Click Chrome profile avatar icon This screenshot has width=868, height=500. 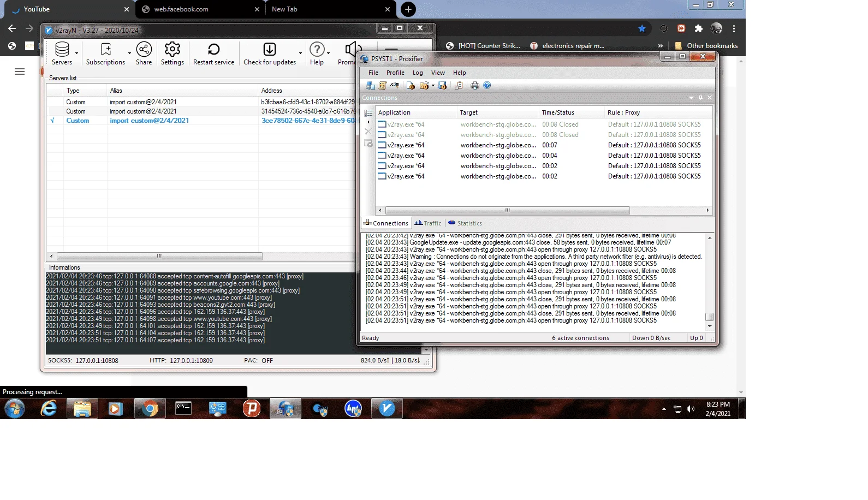[716, 28]
